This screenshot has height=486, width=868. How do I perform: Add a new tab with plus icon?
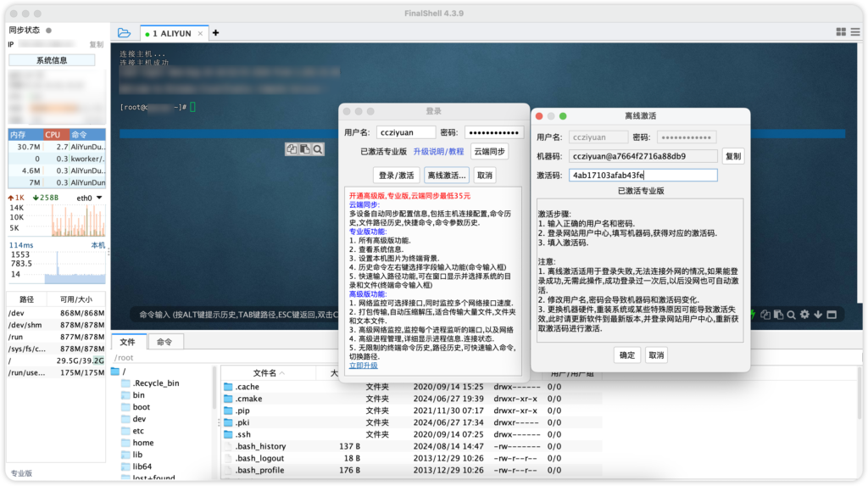pyautogui.click(x=216, y=33)
